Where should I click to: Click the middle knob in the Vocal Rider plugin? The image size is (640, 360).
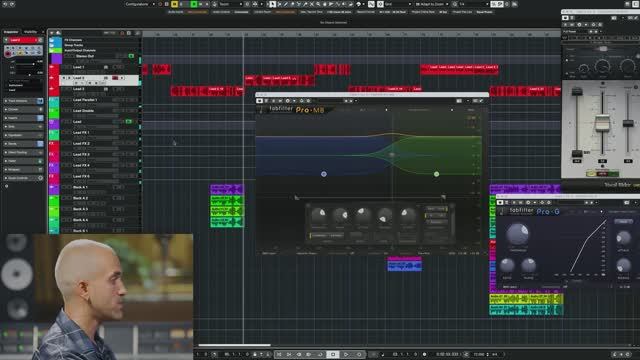[602, 66]
